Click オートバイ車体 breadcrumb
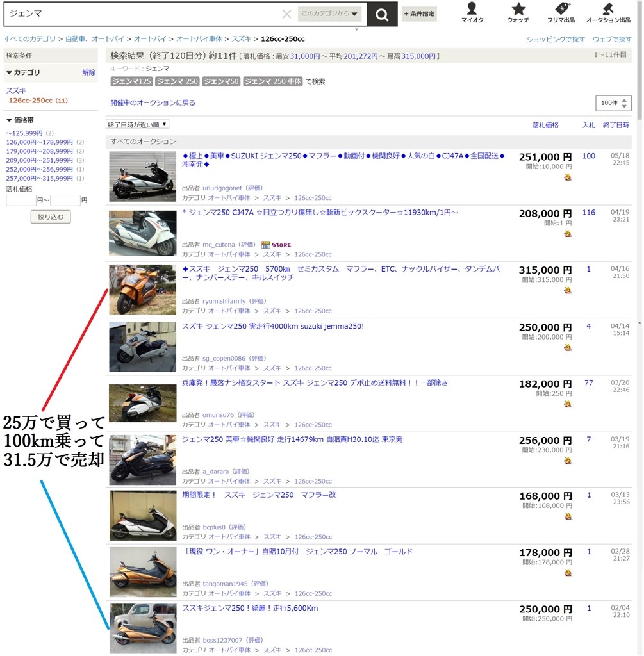644x656 pixels. [x=199, y=39]
